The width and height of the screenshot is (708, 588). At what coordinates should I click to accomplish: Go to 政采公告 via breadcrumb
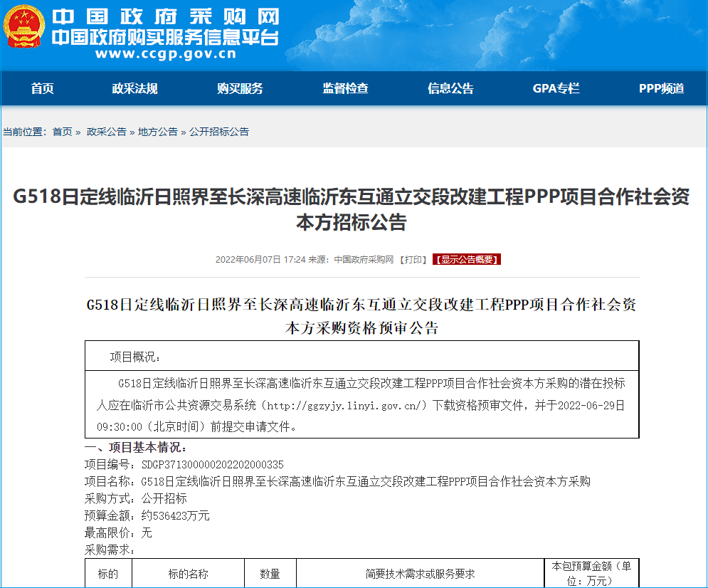106,132
